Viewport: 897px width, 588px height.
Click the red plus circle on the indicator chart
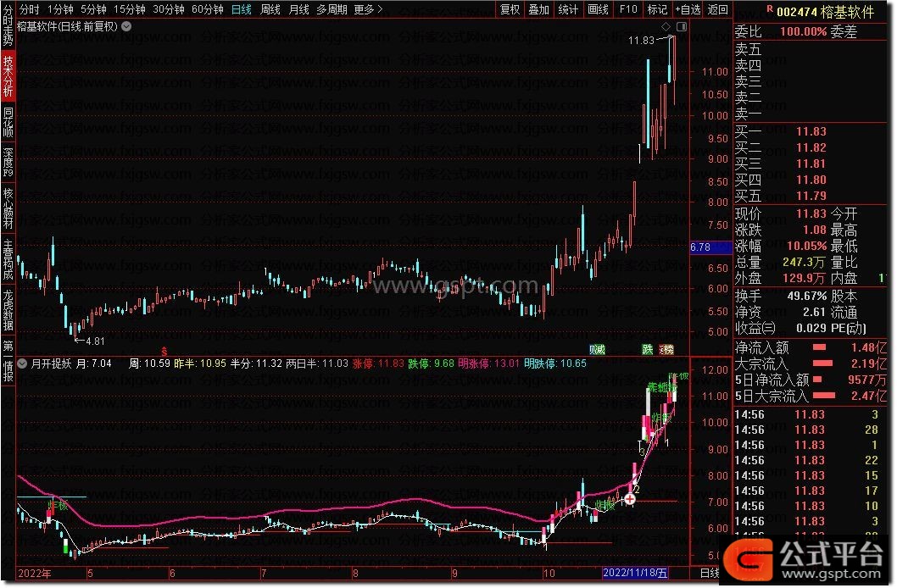tap(629, 499)
